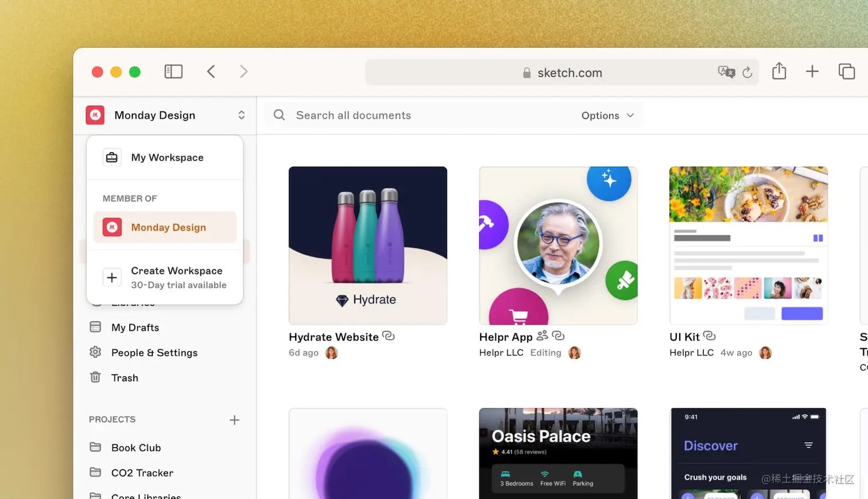Open Trash in the sidebar

coord(125,378)
